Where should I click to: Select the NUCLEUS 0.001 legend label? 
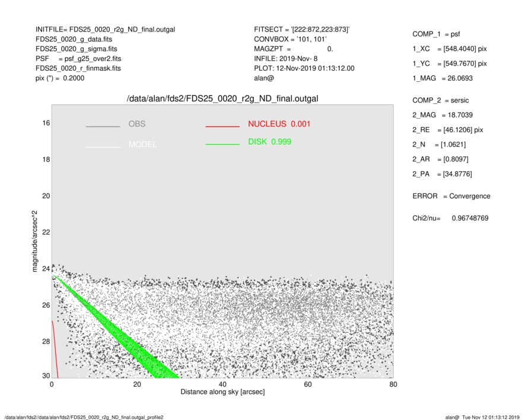tap(279, 124)
